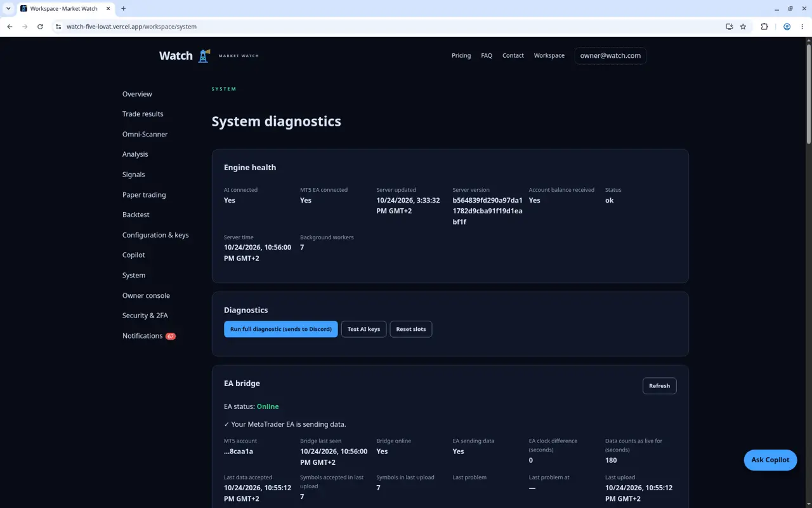Open Chrome profile avatar icon

pos(787,27)
